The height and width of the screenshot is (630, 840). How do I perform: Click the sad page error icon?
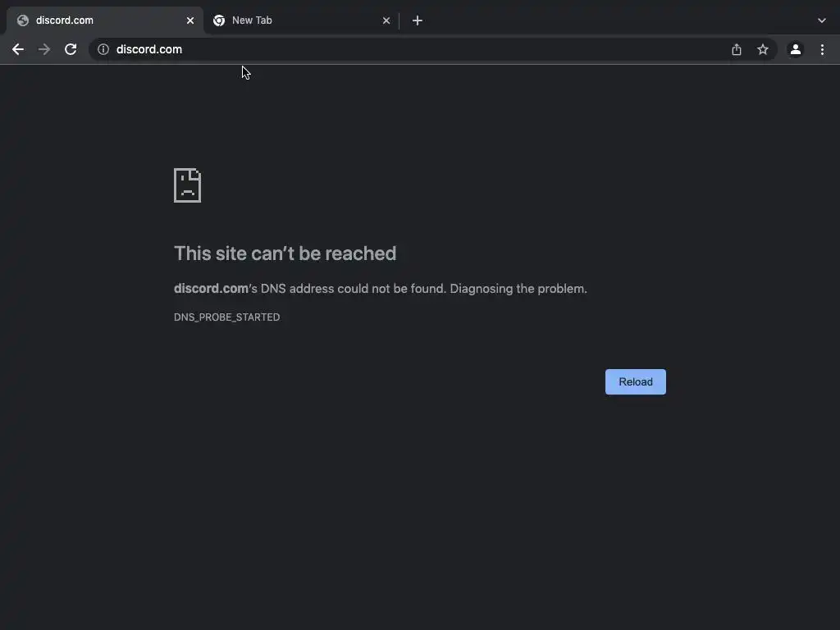click(x=188, y=185)
